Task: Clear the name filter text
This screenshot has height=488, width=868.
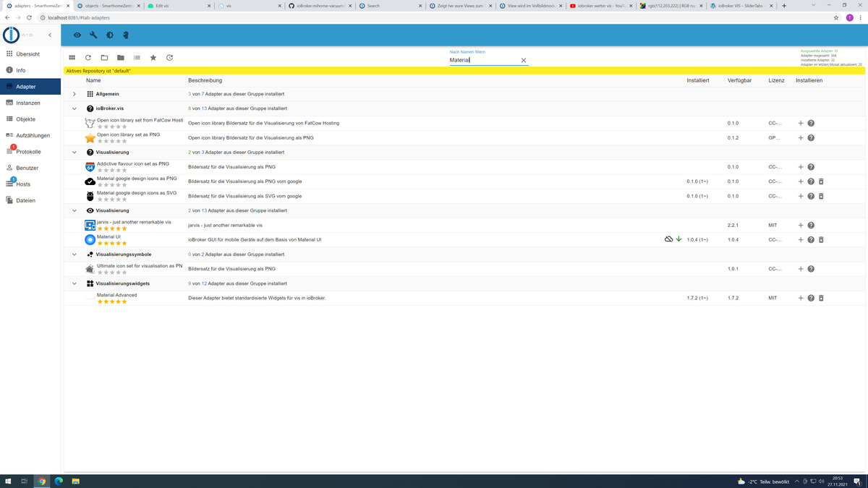Action: [524, 61]
